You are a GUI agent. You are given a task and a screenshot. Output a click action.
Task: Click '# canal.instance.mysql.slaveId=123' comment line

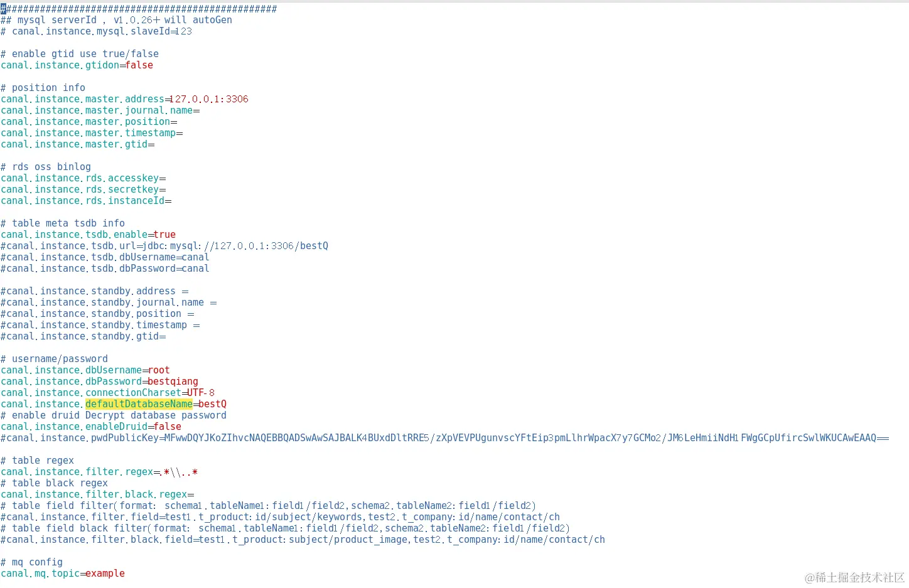96,31
